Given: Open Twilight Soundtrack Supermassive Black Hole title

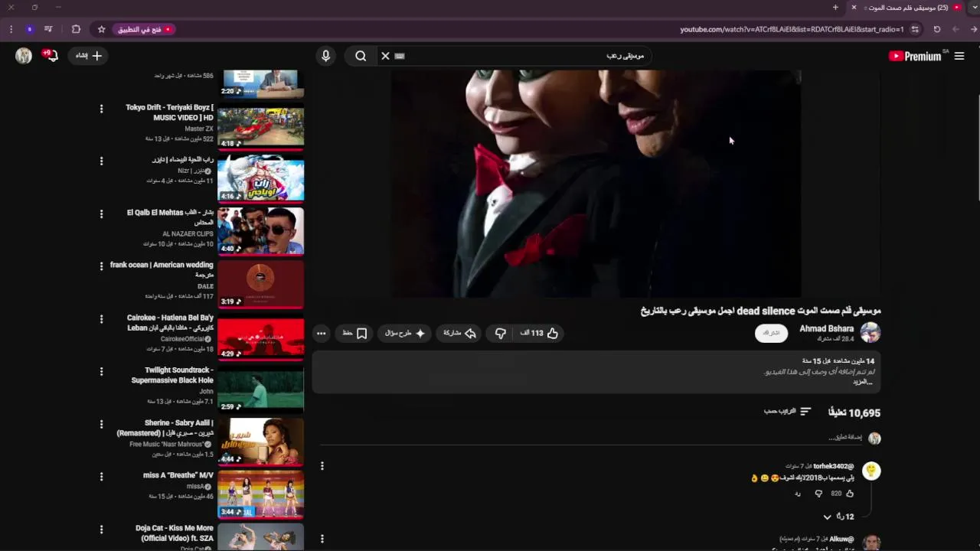Looking at the screenshot, I should [x=172, y=375].
